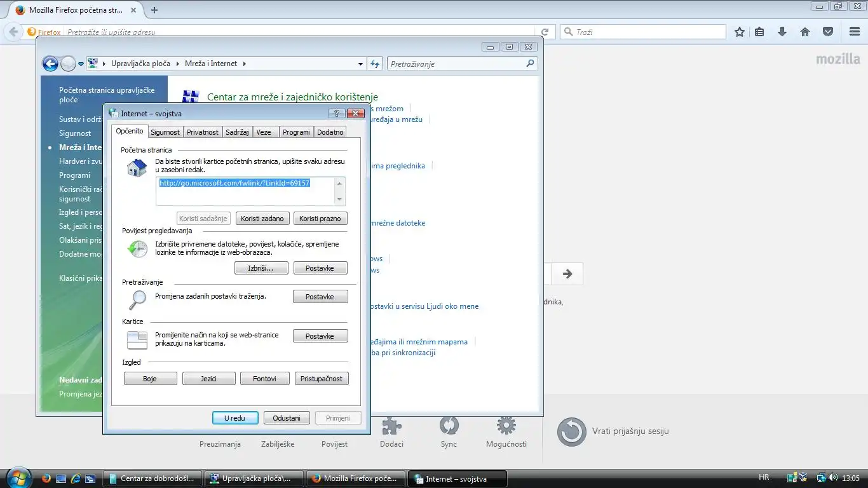Image resolution: width=868 pixels, height=488 pixels.
Task: Show the Firefox bookmarks list icon
Action: tap(760, 32)
